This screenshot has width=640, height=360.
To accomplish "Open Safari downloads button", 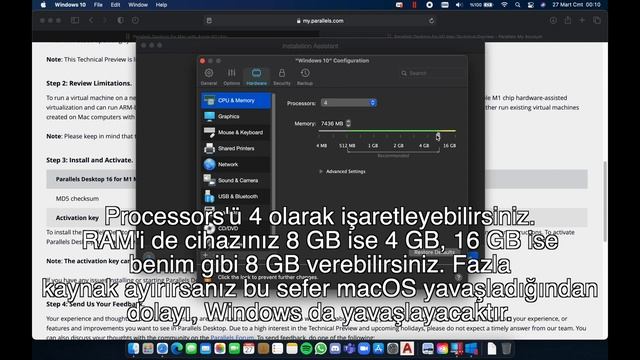I will (x=553, y=20).
